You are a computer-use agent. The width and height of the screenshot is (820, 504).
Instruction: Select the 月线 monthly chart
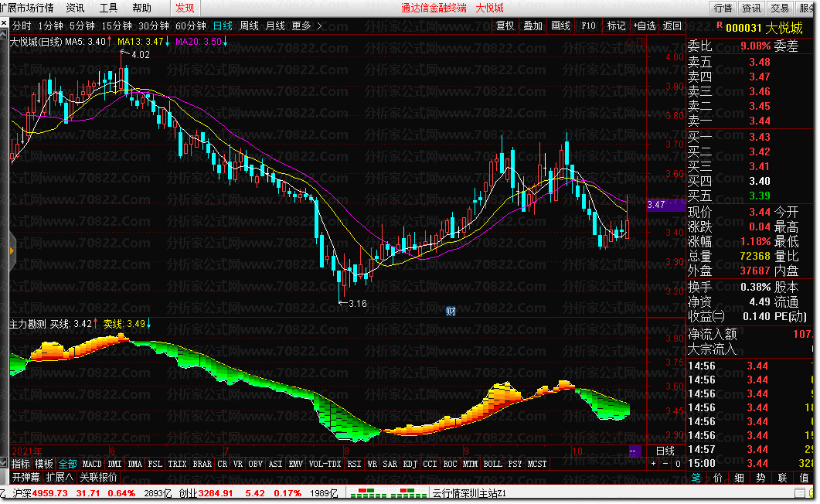tap(275, 26)
